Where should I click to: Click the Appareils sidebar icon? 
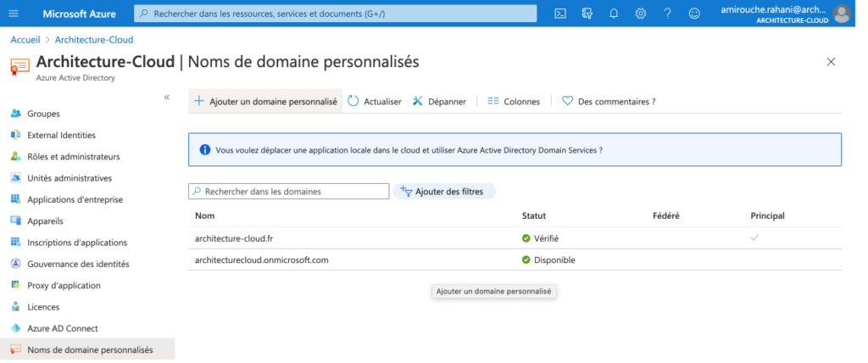tap(16, 221)
